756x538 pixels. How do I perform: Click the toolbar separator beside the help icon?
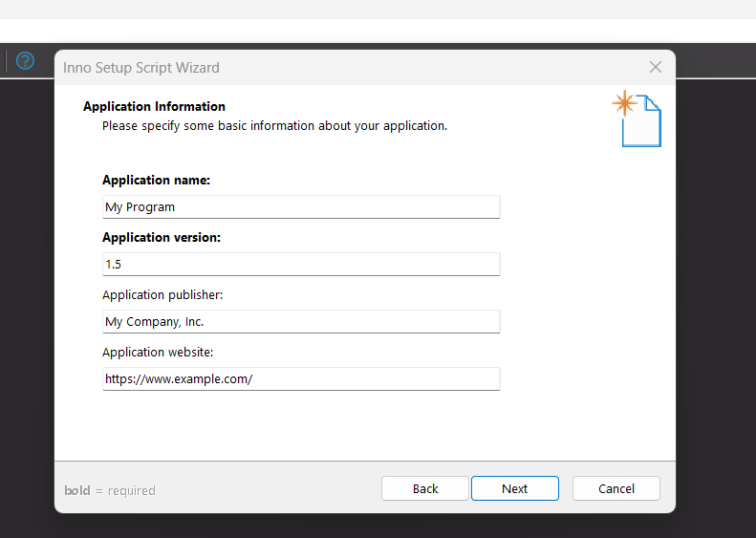(7, 61)
